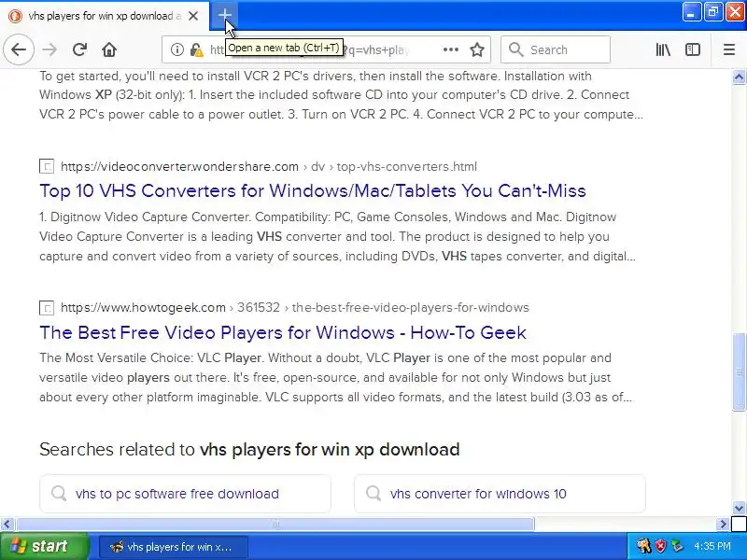
Task: Click into the Search box
Action: click(x=556, y=49)
